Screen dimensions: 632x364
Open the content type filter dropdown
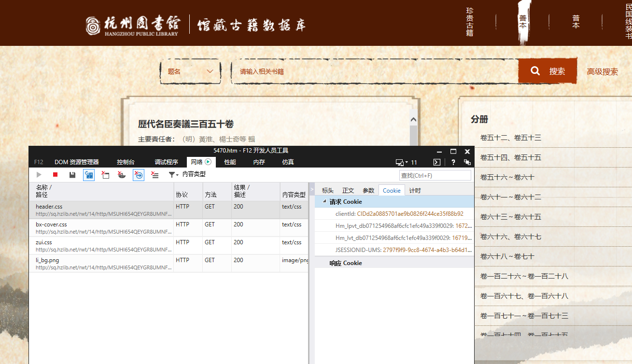point(174,175)
